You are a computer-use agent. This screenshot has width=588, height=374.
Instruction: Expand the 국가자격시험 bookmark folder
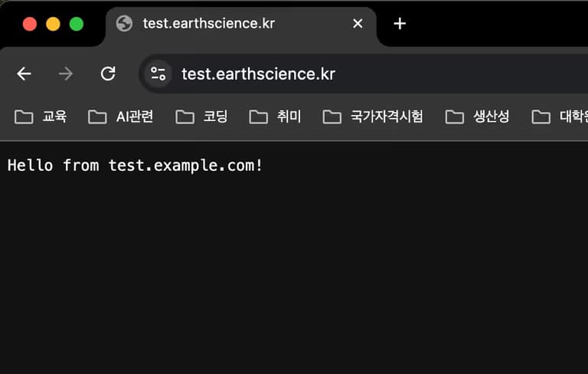[373, 116]
